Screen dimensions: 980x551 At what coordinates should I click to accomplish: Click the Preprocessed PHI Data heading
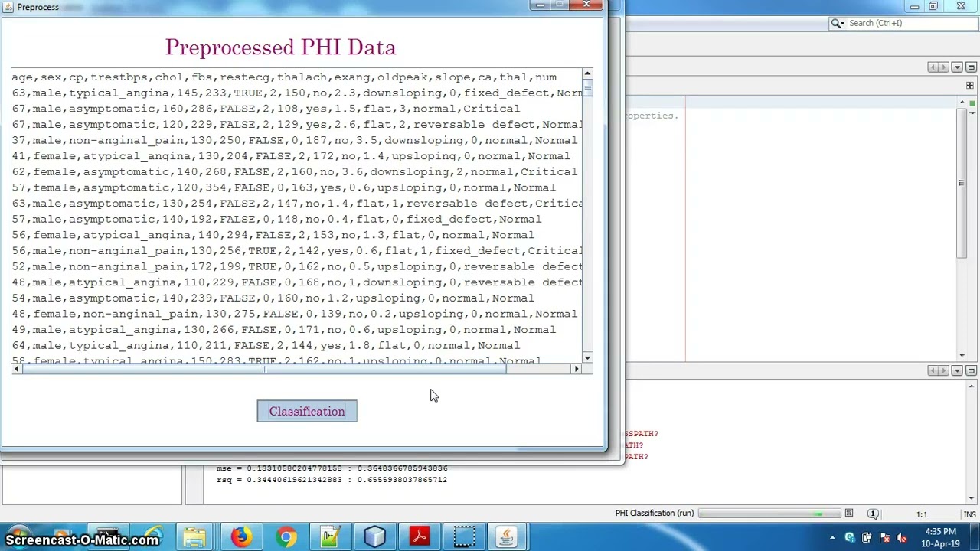(280, 47)
